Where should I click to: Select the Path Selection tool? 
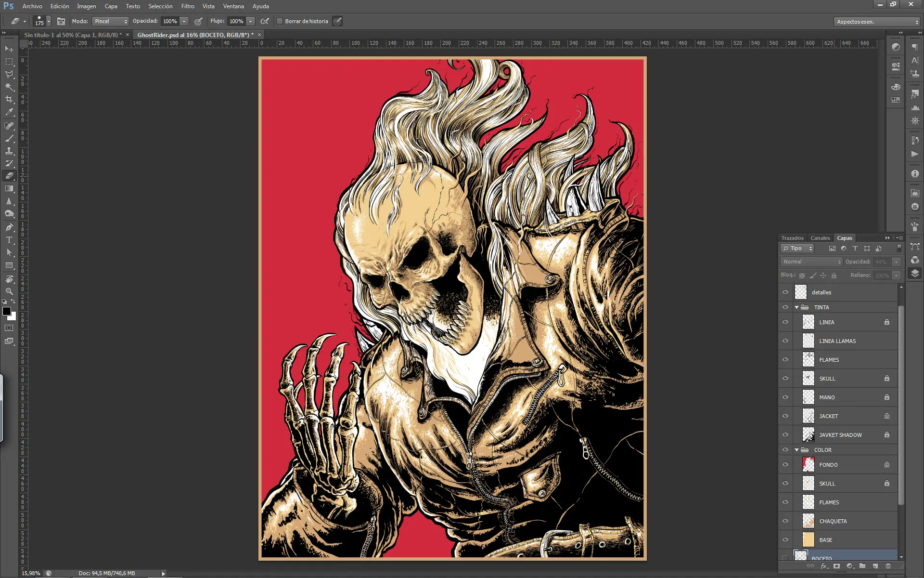[x=9, y=252]
